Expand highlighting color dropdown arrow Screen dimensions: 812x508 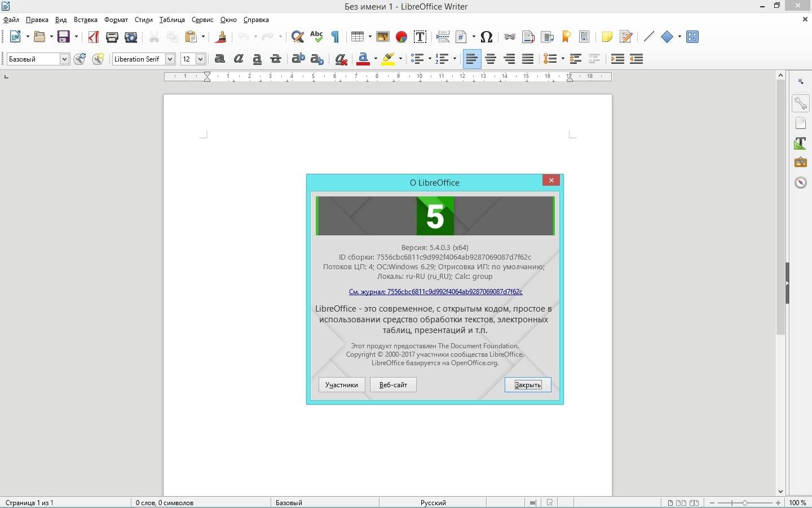point(400,59)
